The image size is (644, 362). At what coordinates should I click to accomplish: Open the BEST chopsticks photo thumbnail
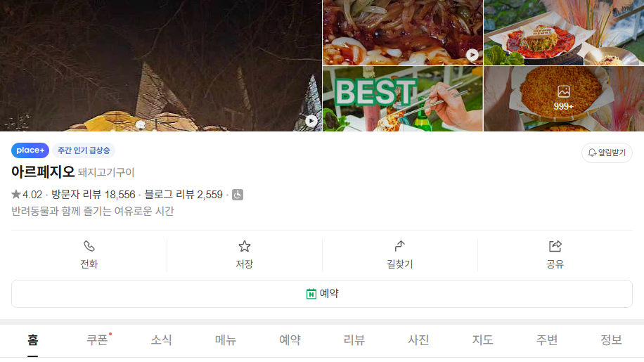click(402, 99)
